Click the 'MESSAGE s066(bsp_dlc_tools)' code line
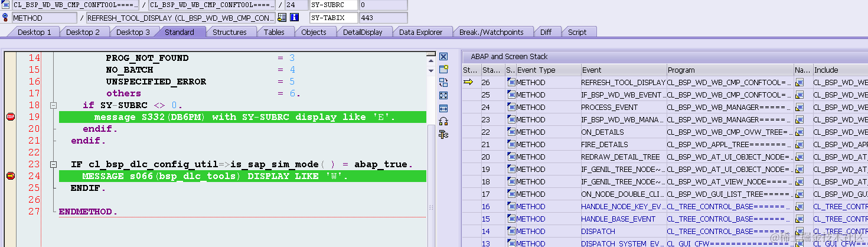 click(242, 176)
